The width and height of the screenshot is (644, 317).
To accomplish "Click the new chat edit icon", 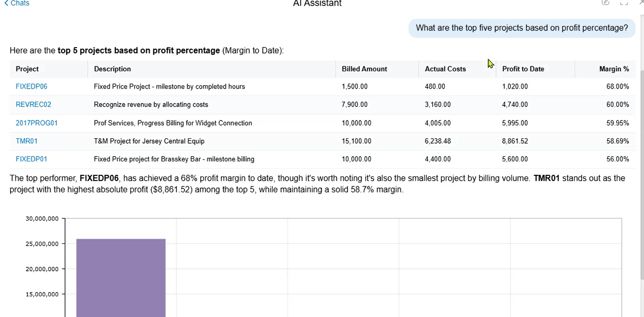I will (x=605, y=2).
